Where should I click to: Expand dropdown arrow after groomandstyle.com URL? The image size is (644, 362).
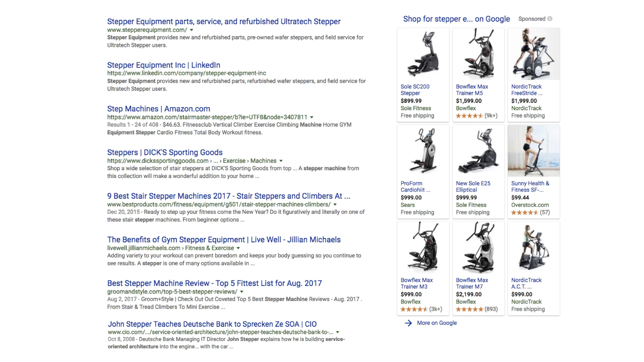[x=241, y=292]
